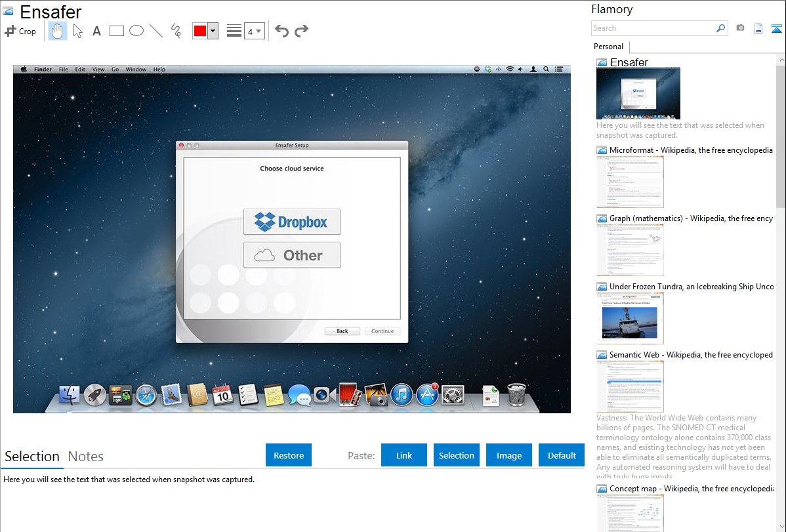Click Back in Ensafer Setup
Image resolution: width=786 pixels, height=532 pixels.
342,331
